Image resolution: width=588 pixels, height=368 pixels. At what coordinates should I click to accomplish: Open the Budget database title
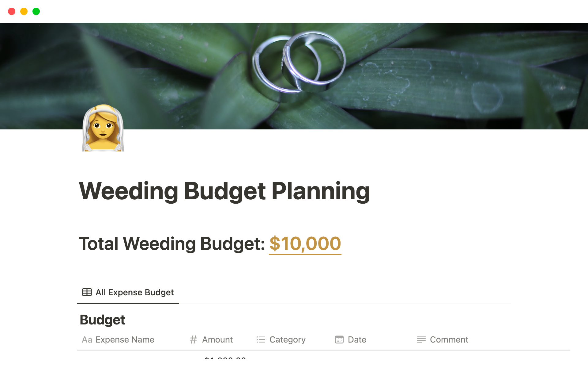point(102,320)
